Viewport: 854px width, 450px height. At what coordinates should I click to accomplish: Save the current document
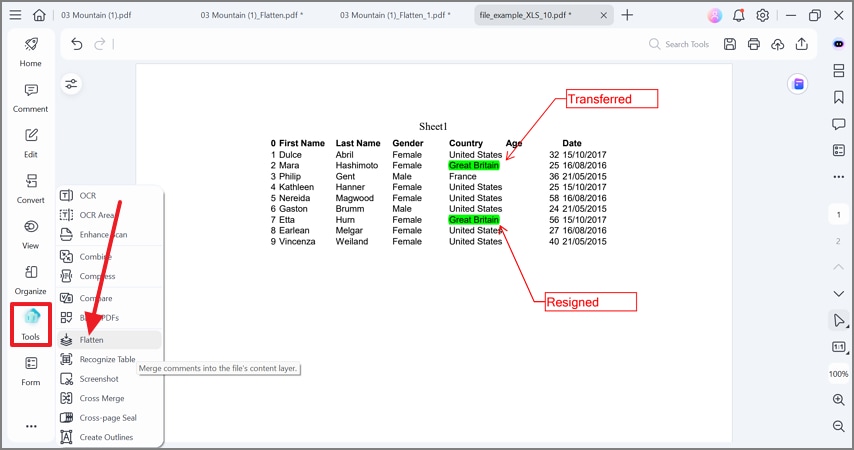click(x=730, y=44)
